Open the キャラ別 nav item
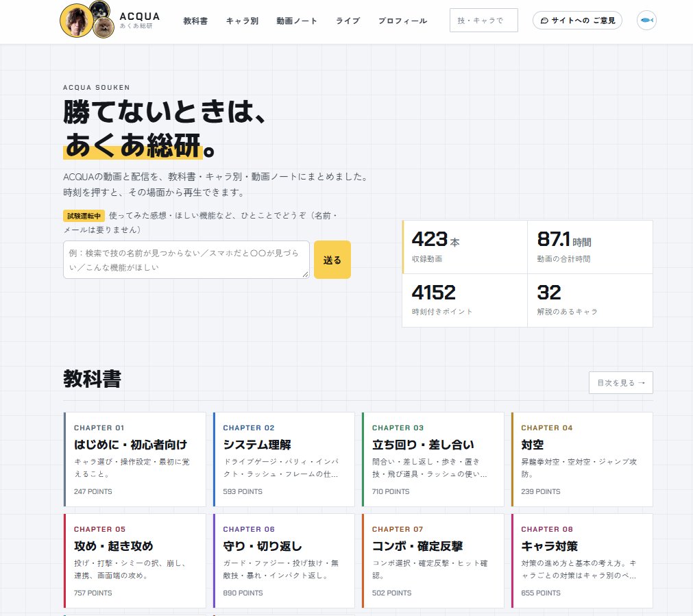693x616 pixels. pos(242,21)
